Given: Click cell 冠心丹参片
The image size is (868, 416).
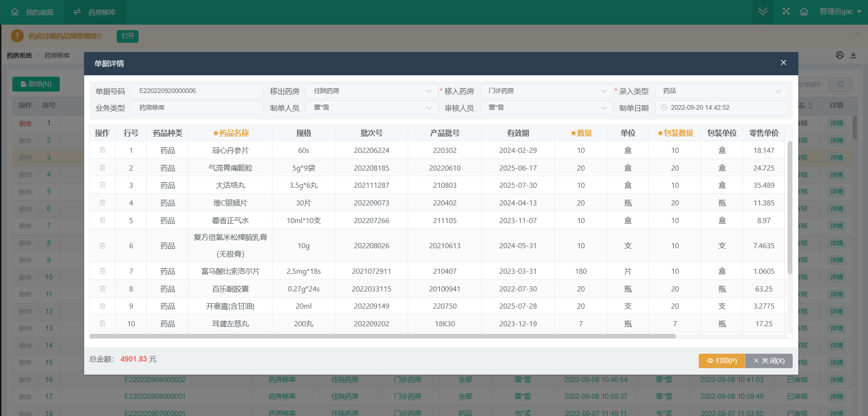Looking at the screenshot, I should [x=231, y=150].
